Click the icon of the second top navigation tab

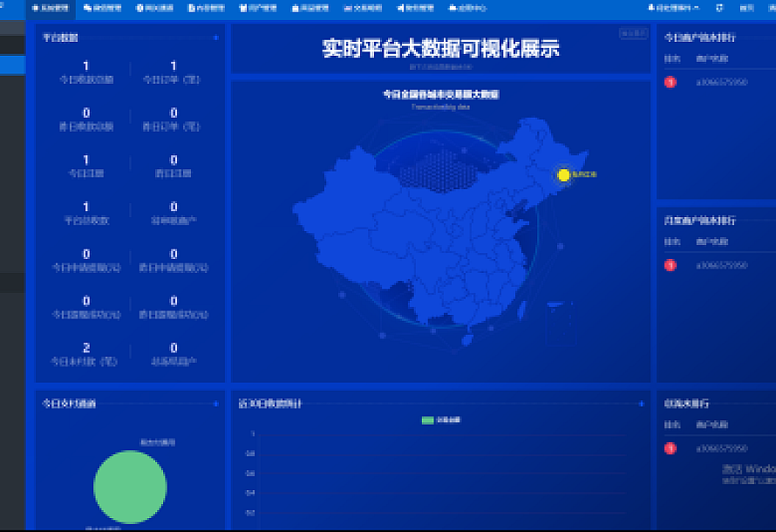[x=88, y=8]
